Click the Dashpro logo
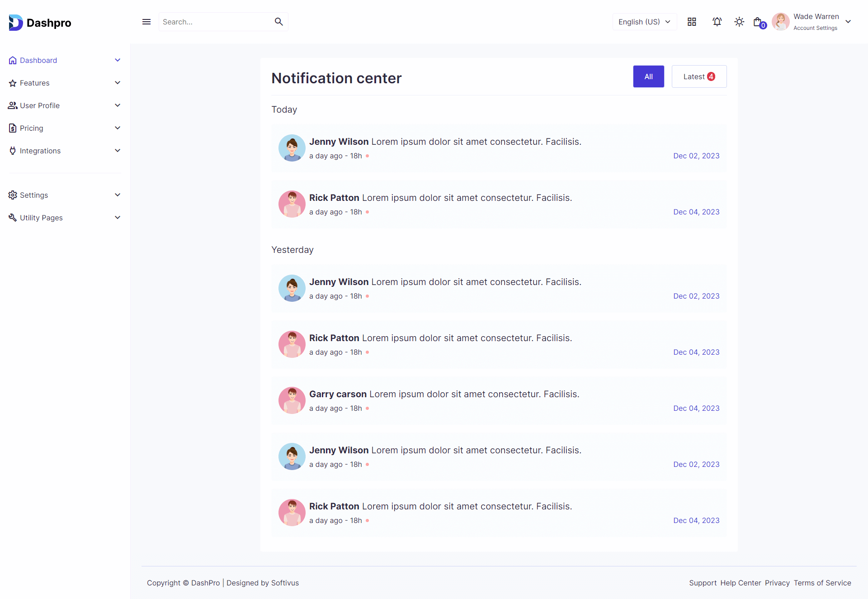The image size is (868, 599). (40, 23)
